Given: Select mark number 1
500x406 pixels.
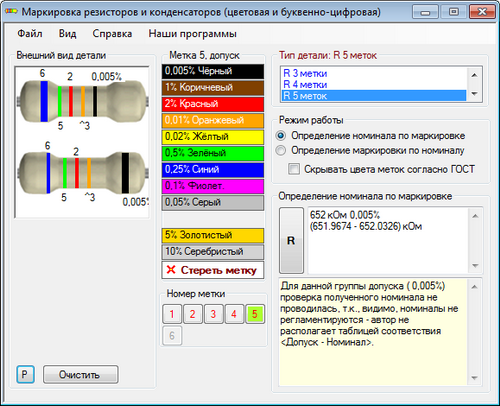Looking at the screenshot, I should [172, 314].
